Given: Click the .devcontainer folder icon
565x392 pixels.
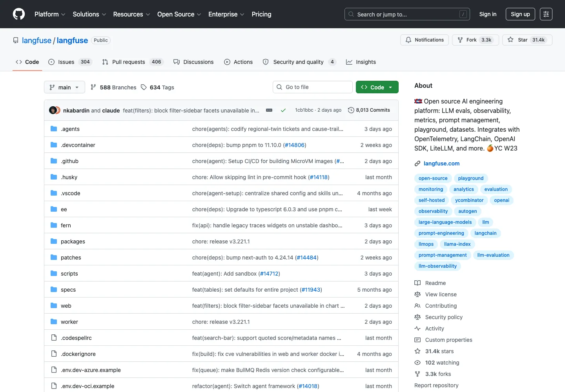Looking at the screenshot, I should (54, 145).
